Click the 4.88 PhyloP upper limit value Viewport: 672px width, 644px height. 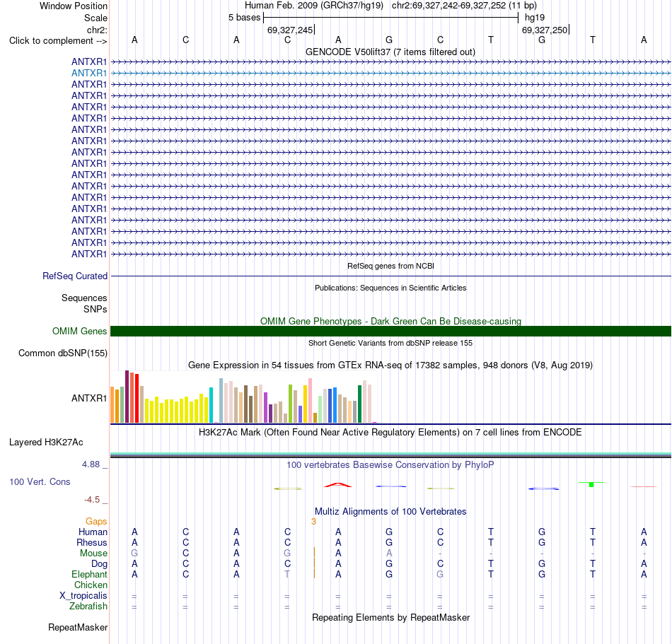tap(91, 464)
